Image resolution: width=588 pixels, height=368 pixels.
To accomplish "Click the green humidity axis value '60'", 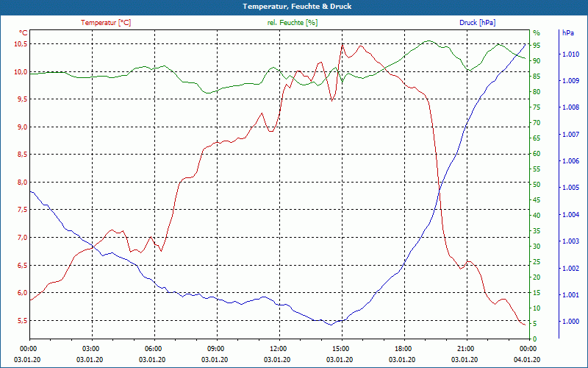I will (537, 154).
